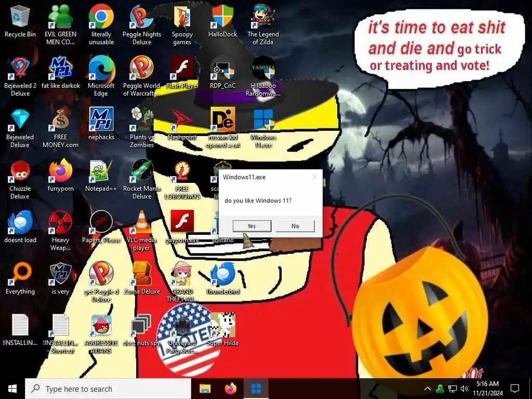
Task: Select the 'deez nuts spy' icon
Action: point(142,330)
